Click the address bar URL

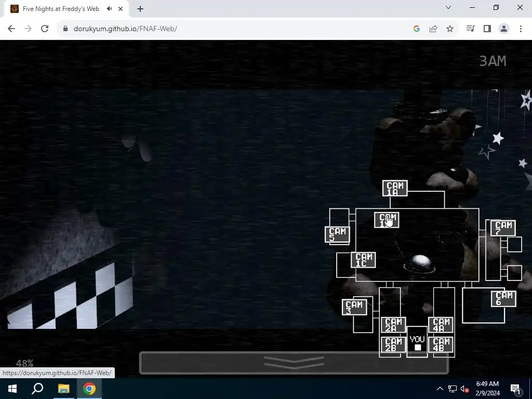pyautogui.click(x=125, y=29)
